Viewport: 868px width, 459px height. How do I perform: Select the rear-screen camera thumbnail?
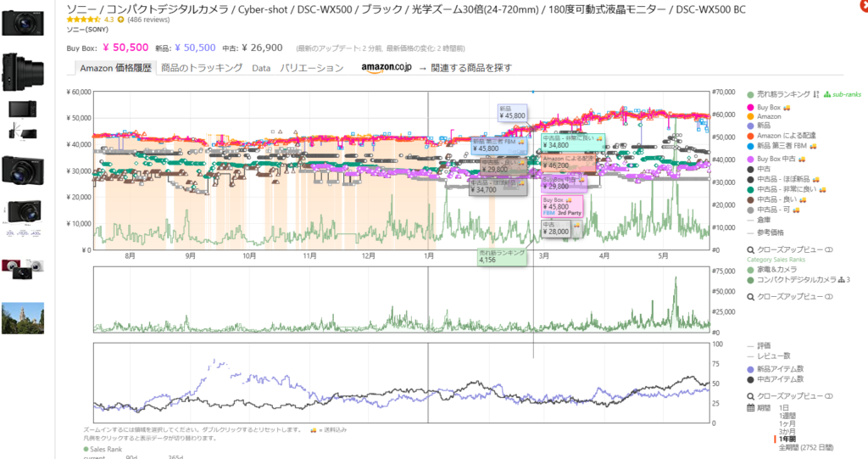click(23, 109)
